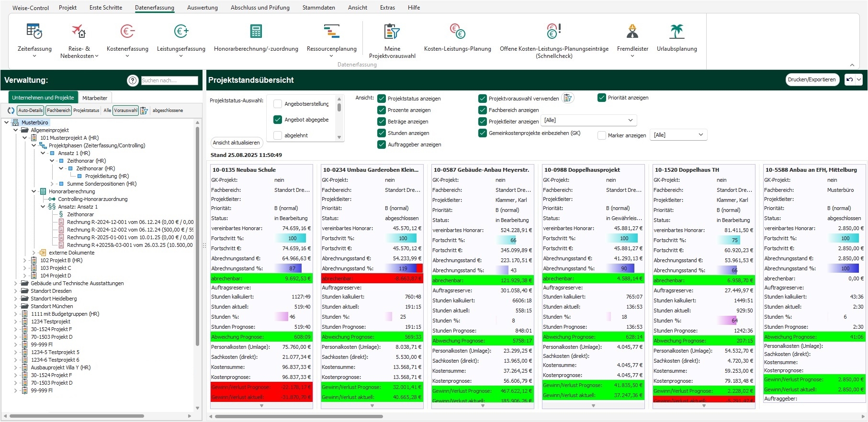868x422 pixels.
Task: Click the icon beside Projektvorauswahl verwenden
Action: 567,98
